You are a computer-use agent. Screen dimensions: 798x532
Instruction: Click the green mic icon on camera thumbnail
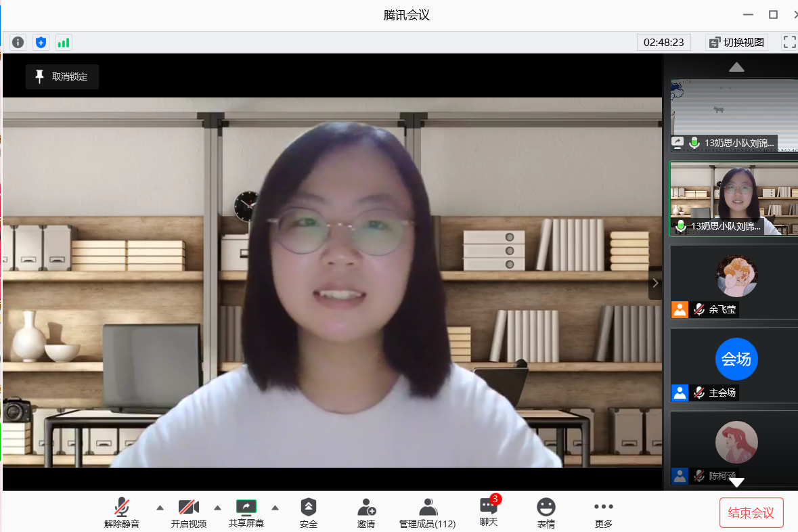(x=680, y=226)
